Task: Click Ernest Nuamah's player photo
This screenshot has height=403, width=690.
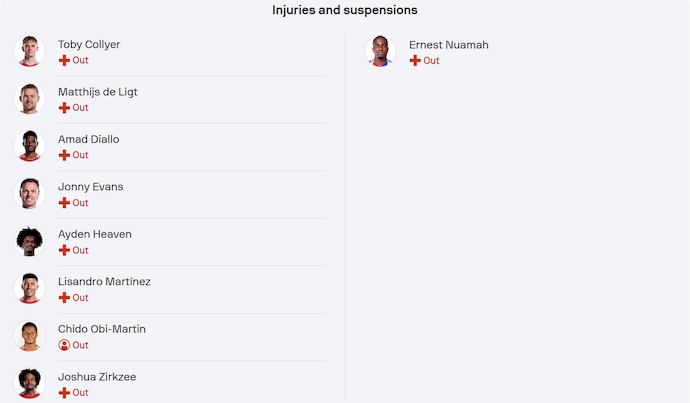Action: 381,51
